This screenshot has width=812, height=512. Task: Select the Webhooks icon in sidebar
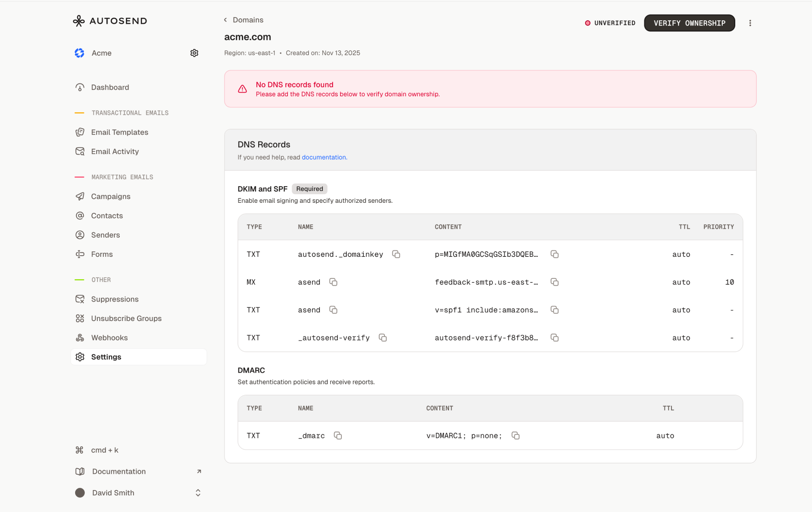click(x=80, y=337)
